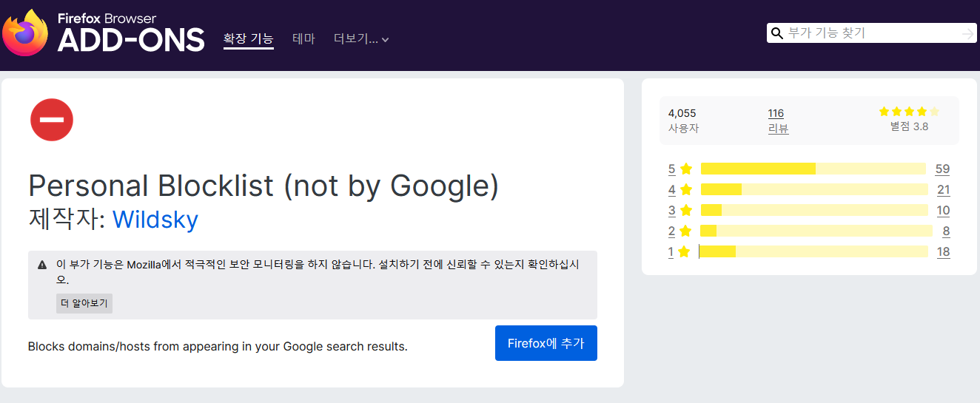Open the 10 reviews count link

coord(943,210)
